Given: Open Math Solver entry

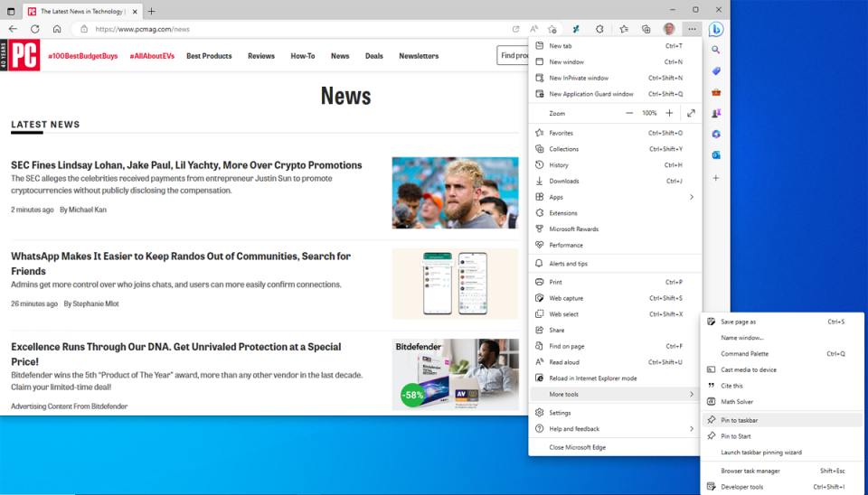Looking at the screenshot, I should tap(782, 402).
